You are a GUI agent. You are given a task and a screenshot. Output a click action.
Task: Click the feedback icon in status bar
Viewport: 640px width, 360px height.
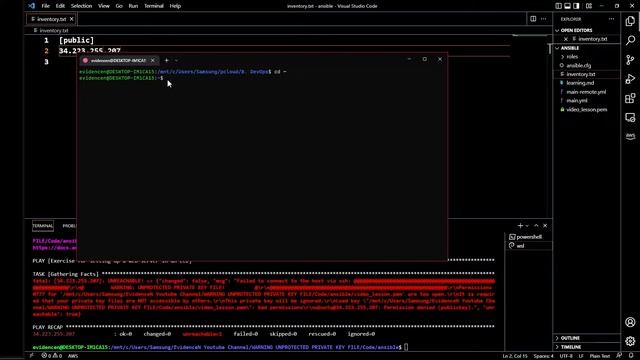[x=620, y=356]
